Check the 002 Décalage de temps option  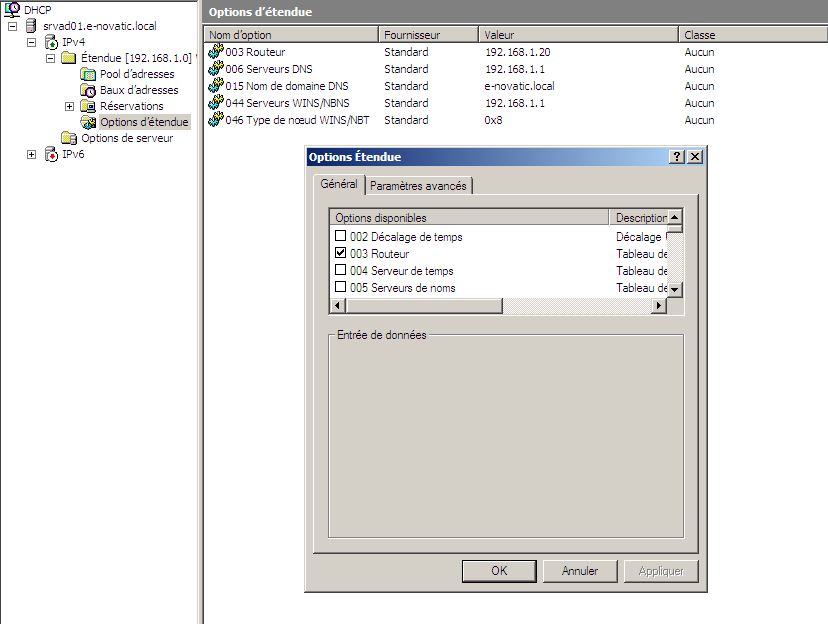(341, 236)
